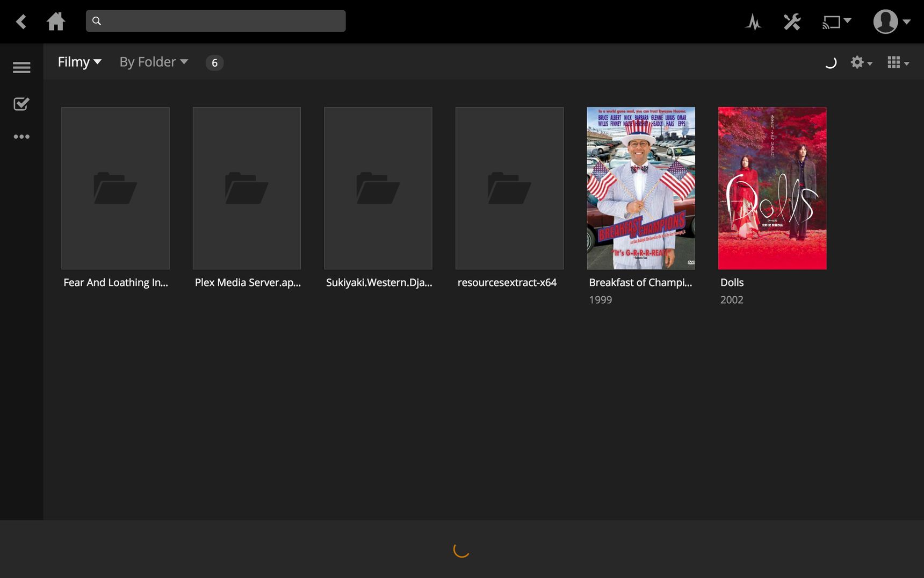The width and height of the screenshot is (924, 578).
Task: Open the sidebar more options dots
Action: point(21,137)
